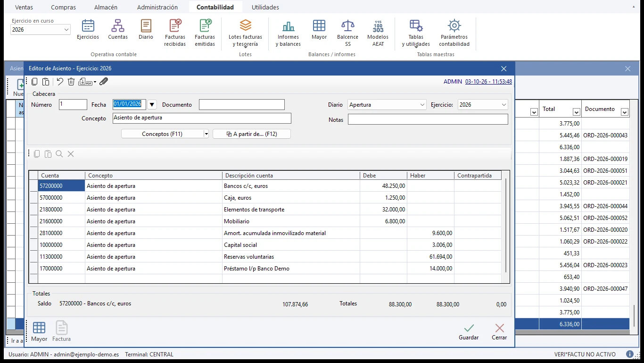
Task: Click the Notas input field
Action: coord(428,119)
